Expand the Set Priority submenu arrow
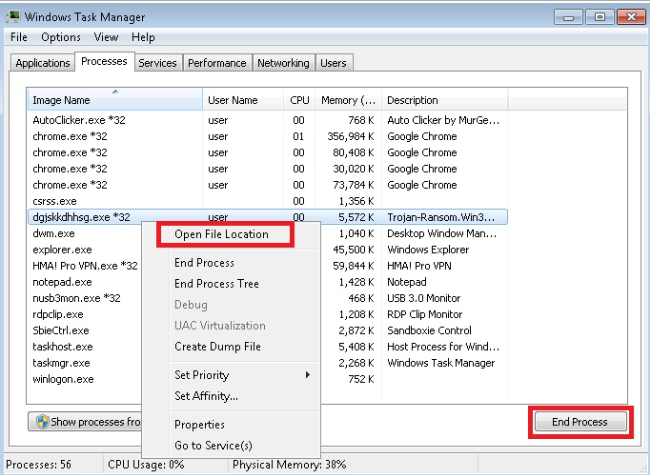 308,375
